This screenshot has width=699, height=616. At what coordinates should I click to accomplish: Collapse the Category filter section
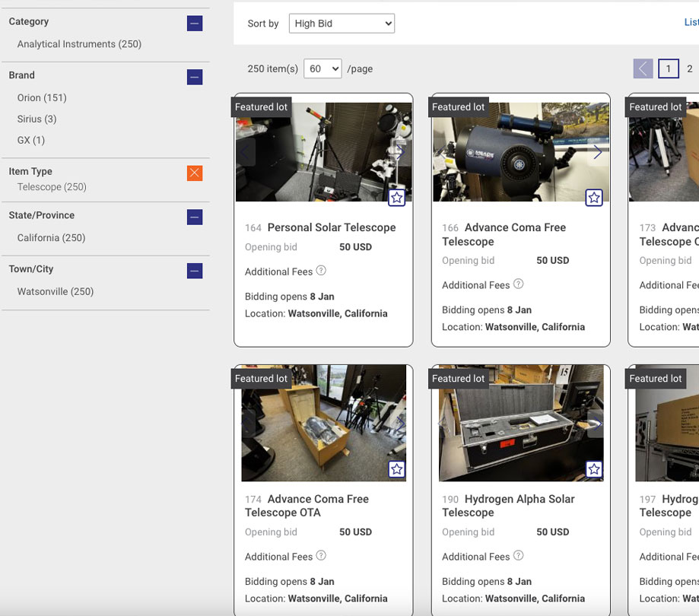195,23
